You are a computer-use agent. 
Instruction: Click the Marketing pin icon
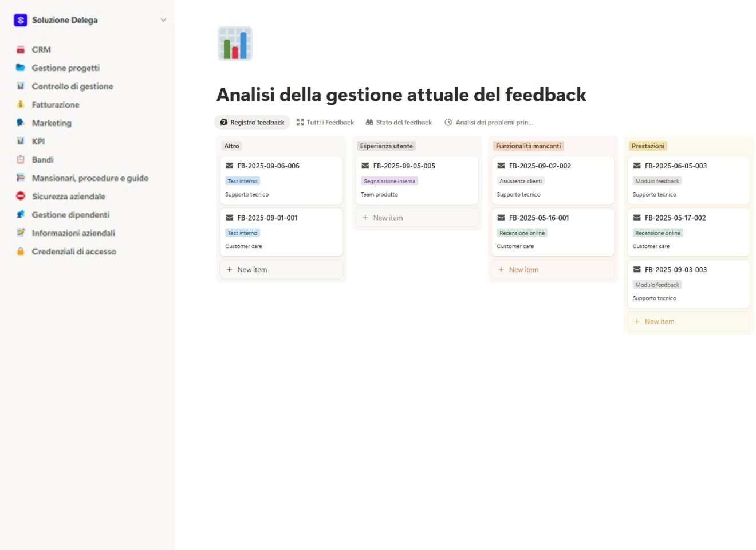(21, 123)
